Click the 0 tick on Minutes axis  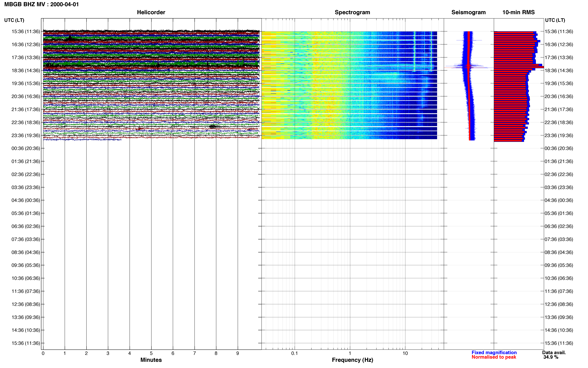[x=43, y=353]
